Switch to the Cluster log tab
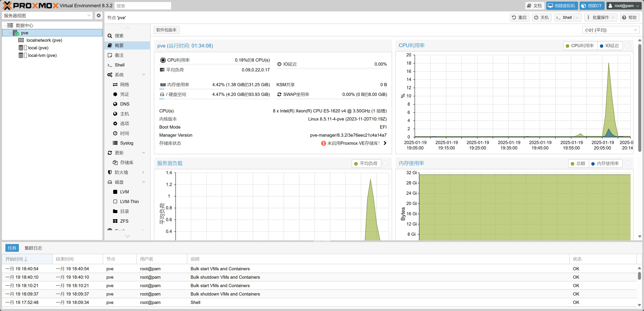This screenshot has width=644, height=311. point(33,248)
